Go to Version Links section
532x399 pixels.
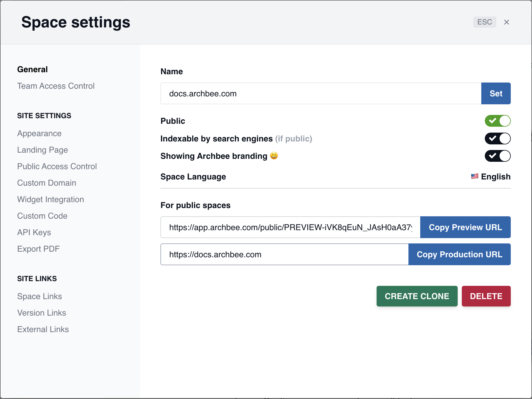(x=42, y=313)
